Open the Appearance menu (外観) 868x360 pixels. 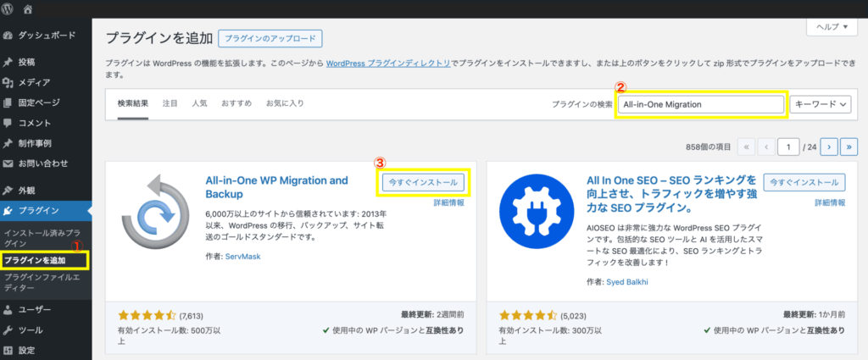(x=26, y=191)
